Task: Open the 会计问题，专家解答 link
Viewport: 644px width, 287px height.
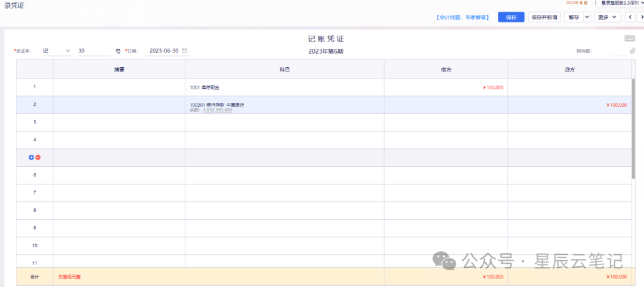Action: click(x=463, y=18)
